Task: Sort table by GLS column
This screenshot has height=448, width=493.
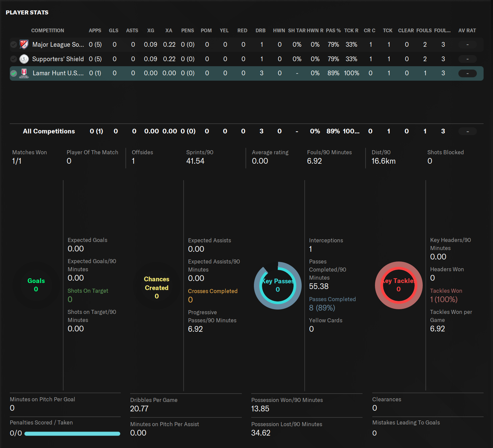Action: click(114, 31)
